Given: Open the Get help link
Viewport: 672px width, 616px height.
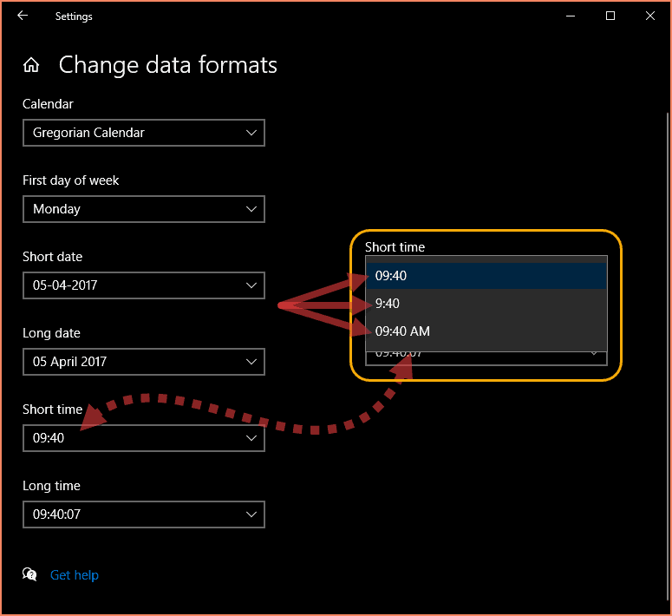Looking at the screenshot, I should pyautogui.click(x=75, y=575).
